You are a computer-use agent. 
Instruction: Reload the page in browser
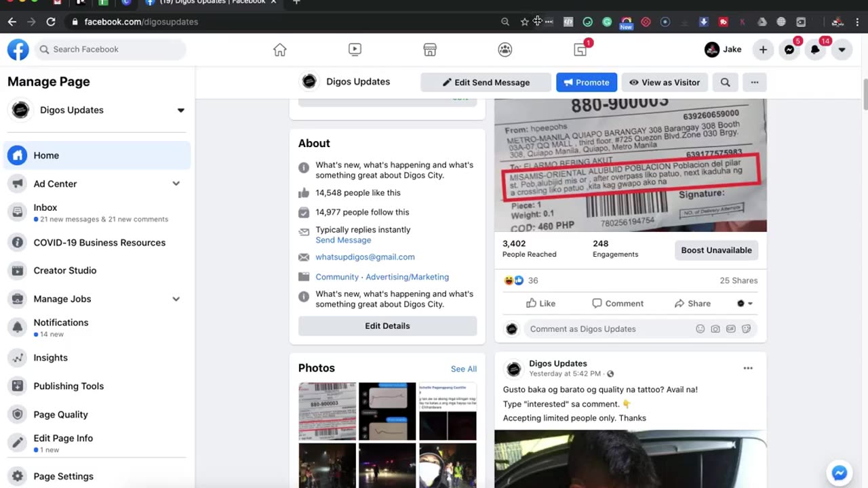pos(51,22)
